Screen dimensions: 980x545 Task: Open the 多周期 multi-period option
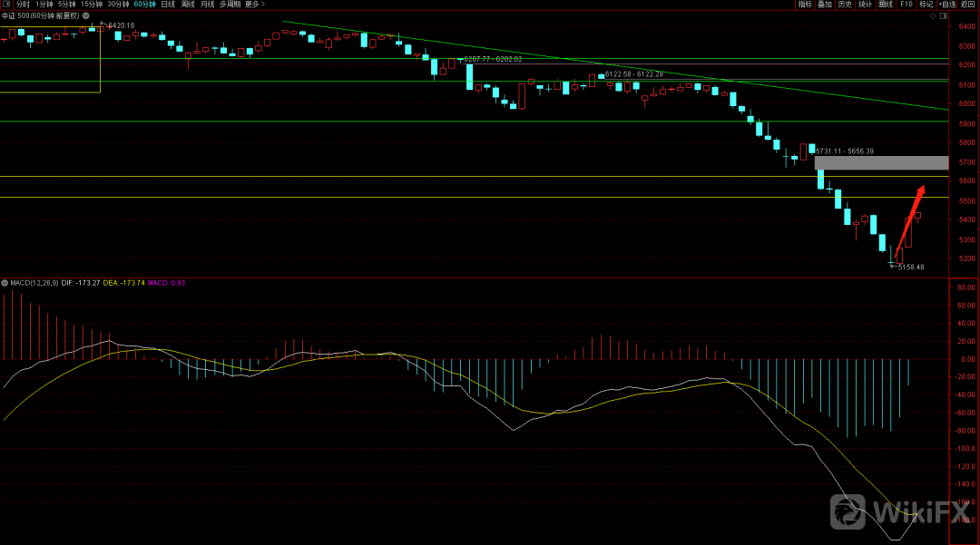[x=230, y=5]
